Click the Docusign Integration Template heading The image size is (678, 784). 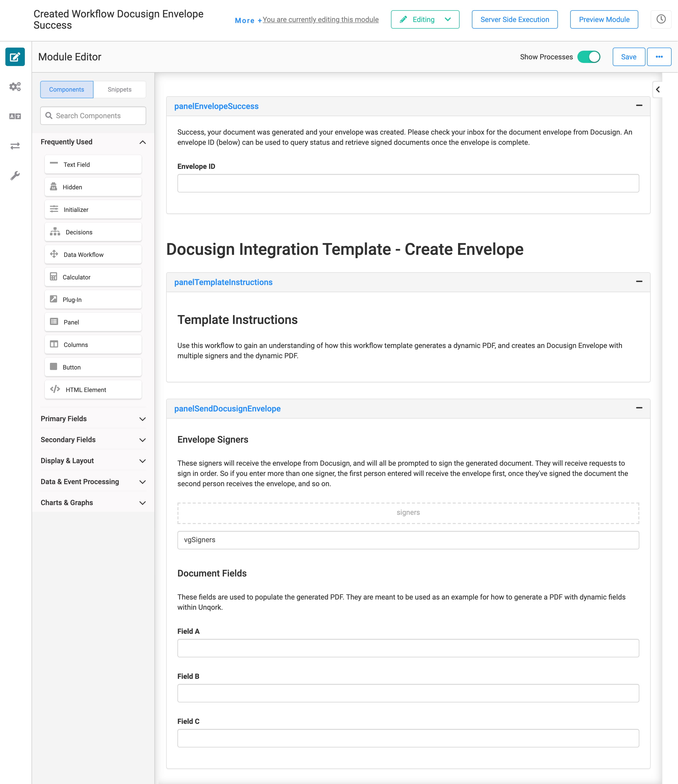pyautogui.click(x=345, y=249)
